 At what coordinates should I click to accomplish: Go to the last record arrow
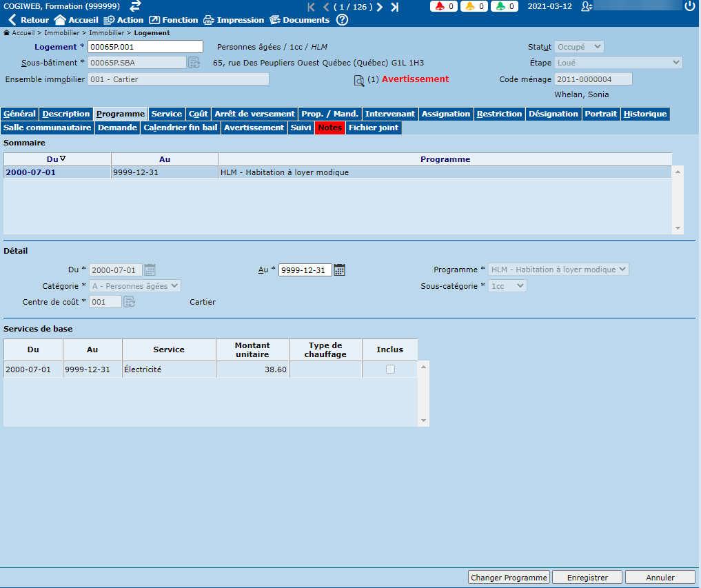395,7
